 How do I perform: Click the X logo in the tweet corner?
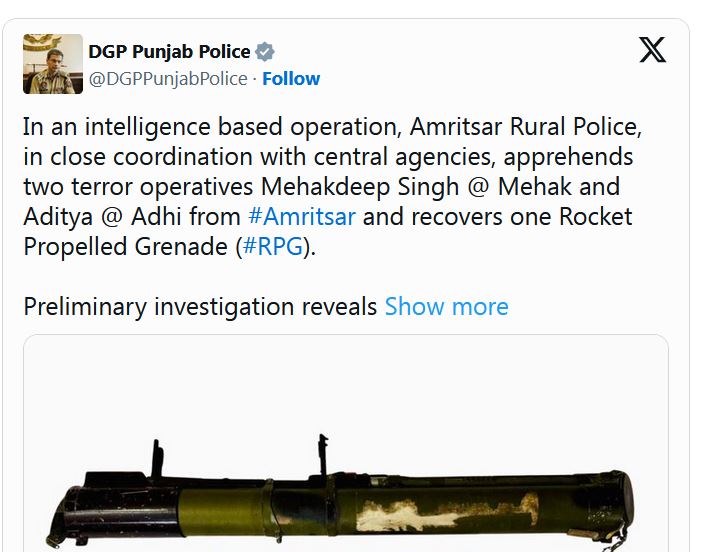click(x=652, y=49)
